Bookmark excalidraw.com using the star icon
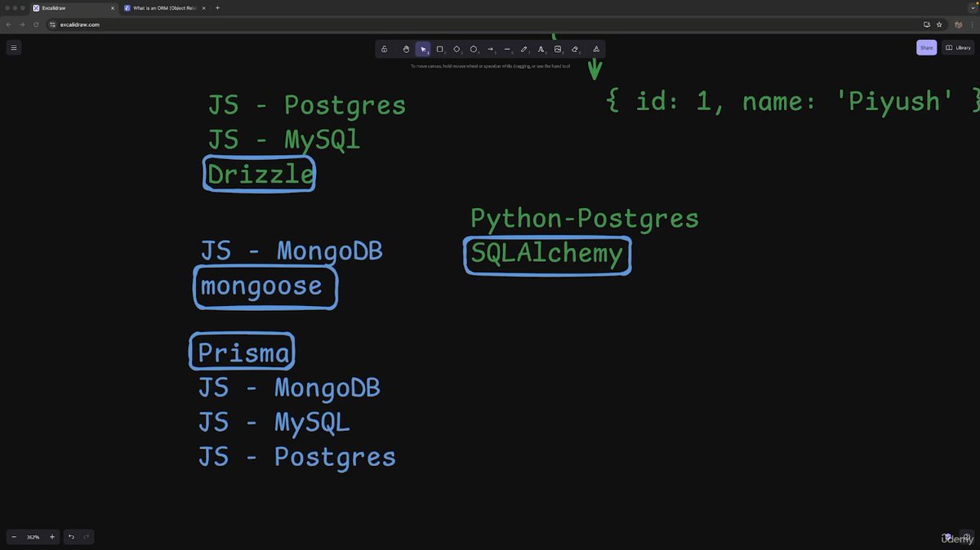980x550 pixels. click(x=939, y=24)
